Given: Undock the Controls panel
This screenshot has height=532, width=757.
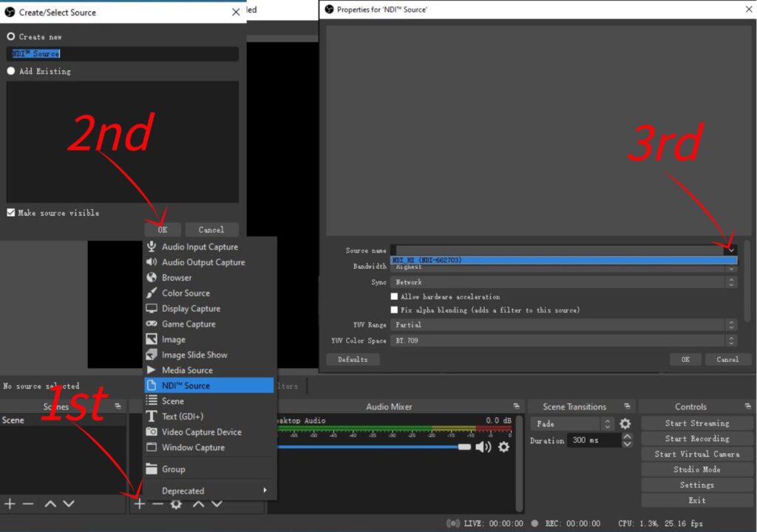Looking at the screenshot, I should 747,406.
